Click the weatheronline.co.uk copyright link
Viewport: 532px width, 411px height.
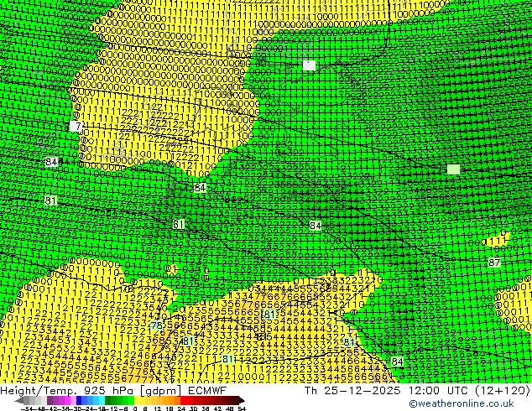(462, 403)
